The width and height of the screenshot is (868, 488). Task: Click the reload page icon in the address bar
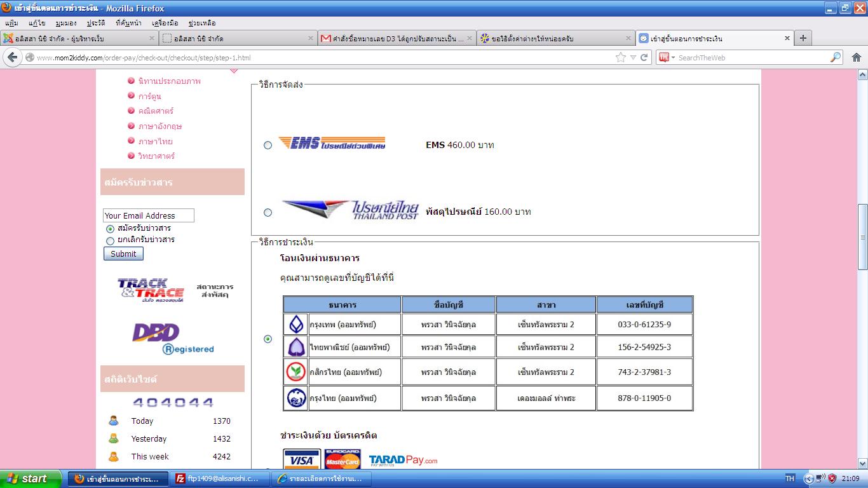(644, 57)
